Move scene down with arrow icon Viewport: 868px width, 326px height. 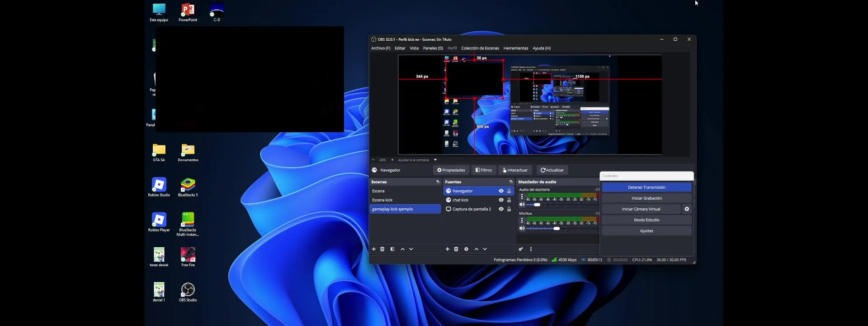[x=411, y=249]
